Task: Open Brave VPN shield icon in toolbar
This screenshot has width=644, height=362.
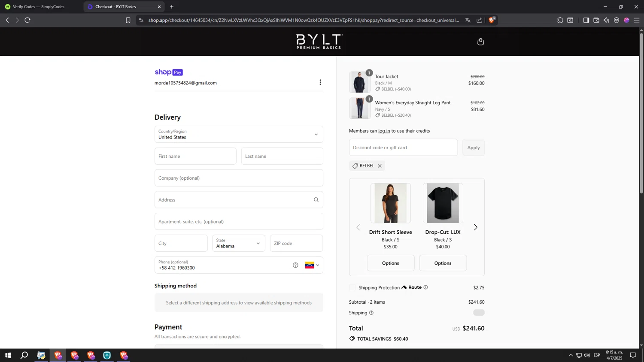Action: point(617,20)
